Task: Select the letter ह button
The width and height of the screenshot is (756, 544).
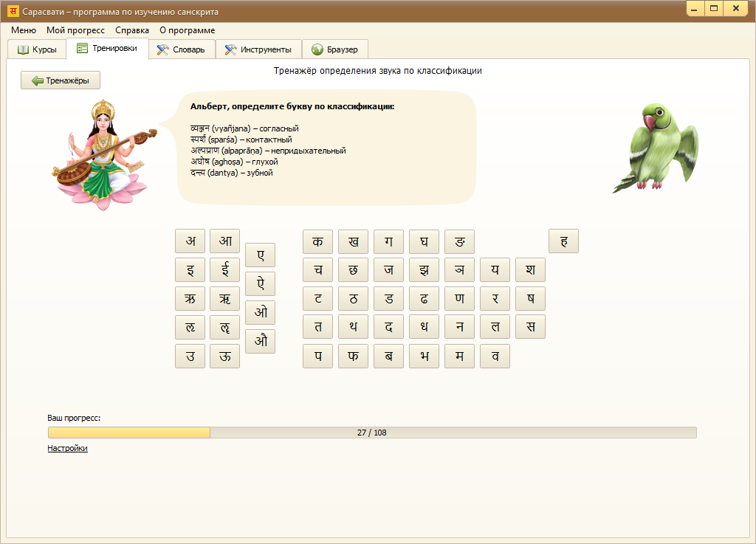Action: click(563, 241)
